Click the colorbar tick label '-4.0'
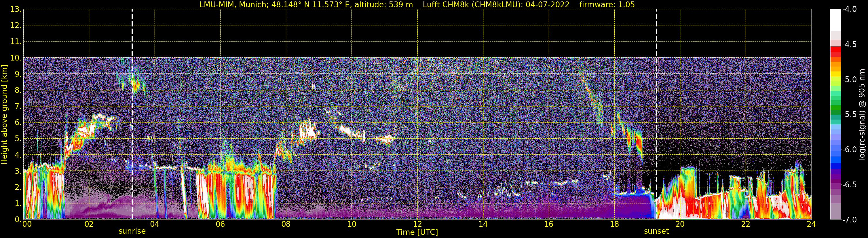Screen dimensions: 868x238 [850, 10]
